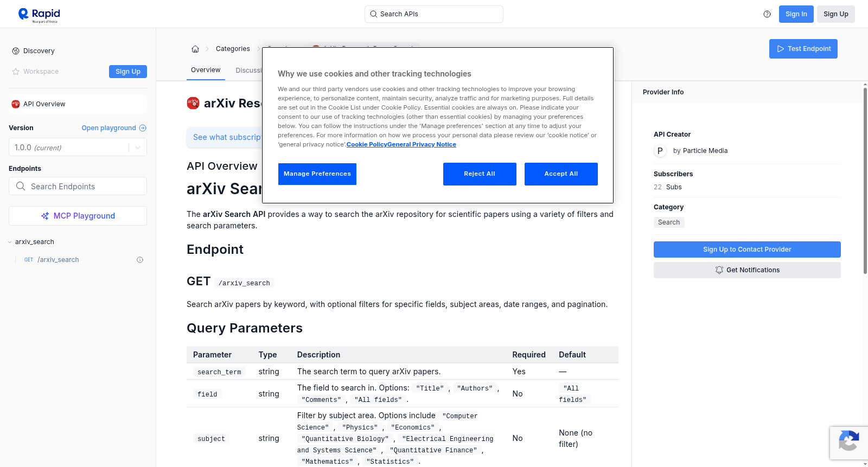
Task: Click the Open playground arrow icon
Action: coord(143,128)
